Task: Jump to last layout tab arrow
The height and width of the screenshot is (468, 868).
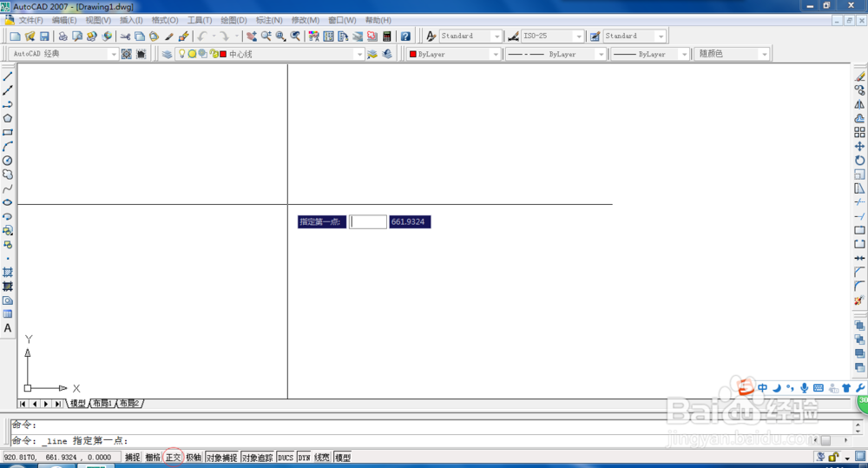Action: [58, 404]
